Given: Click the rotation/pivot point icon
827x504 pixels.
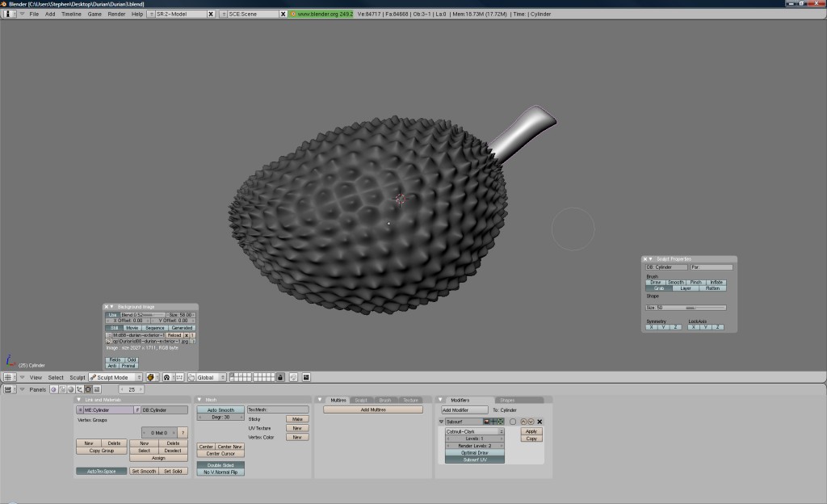Looking at the screenshot, I should pos(166,377).
